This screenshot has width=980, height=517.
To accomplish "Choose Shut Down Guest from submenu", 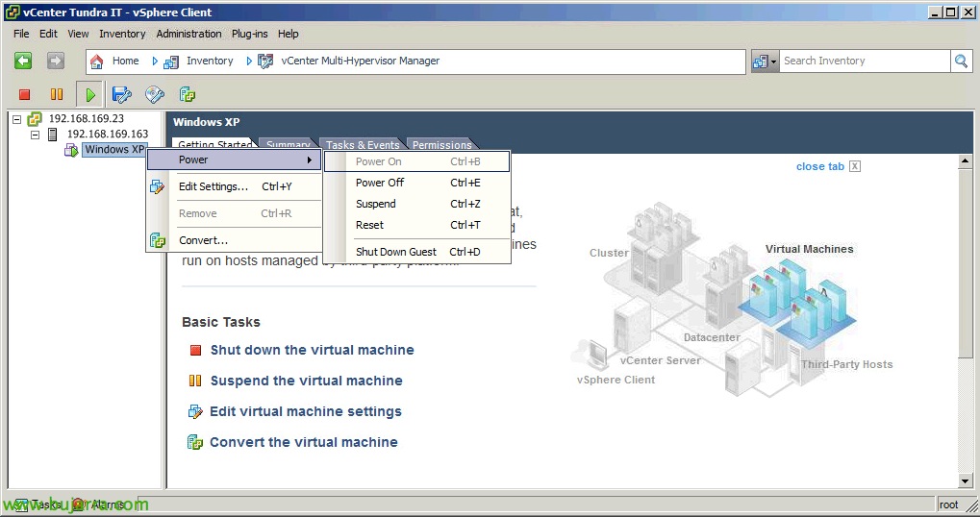I will pos(417,253).
